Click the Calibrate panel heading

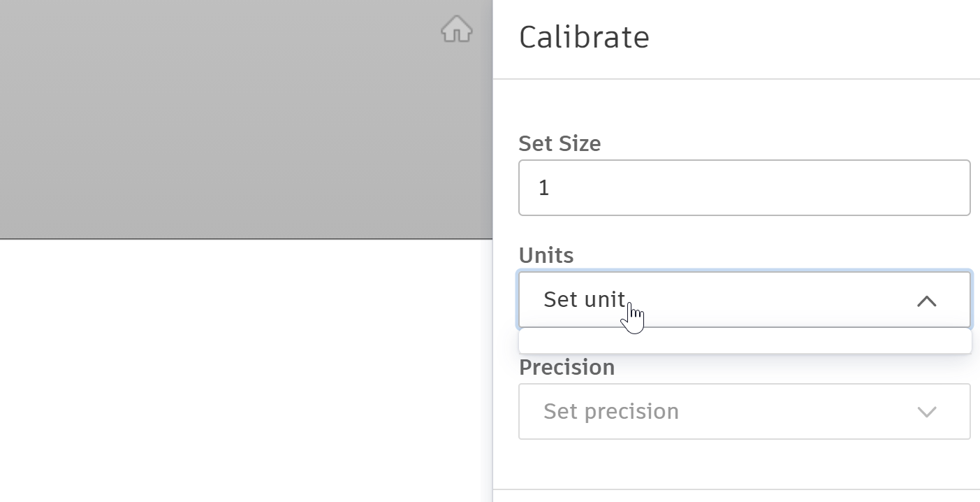(584, 37)
